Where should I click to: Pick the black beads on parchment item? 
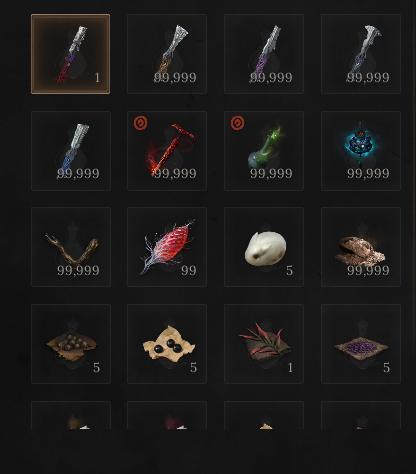(167, 344)
